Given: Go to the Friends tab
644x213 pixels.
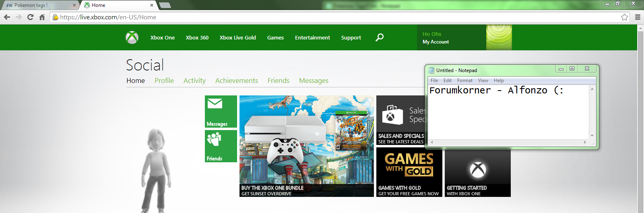Looking at the screenshot, I should 279,81.
